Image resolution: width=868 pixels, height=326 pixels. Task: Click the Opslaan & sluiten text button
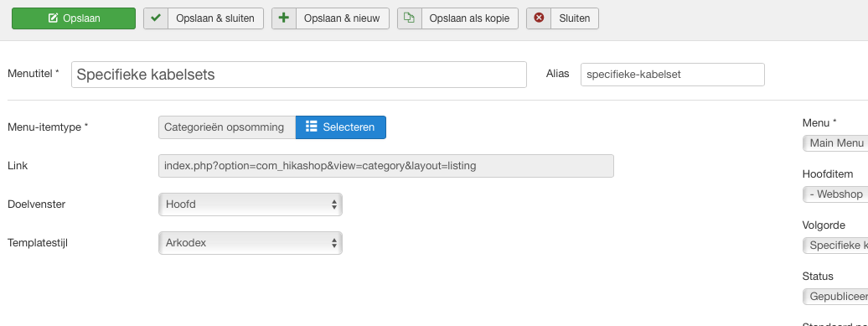pos(215,18)
